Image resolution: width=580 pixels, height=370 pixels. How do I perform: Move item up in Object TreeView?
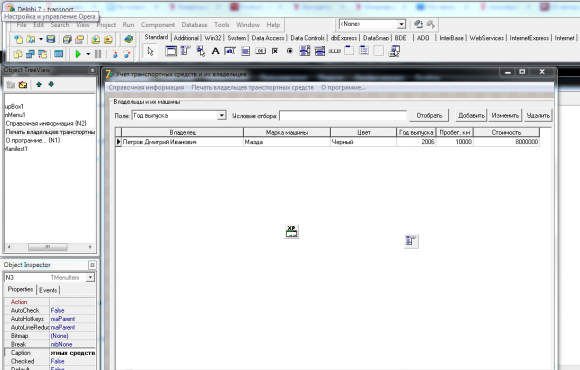point(39,85)
